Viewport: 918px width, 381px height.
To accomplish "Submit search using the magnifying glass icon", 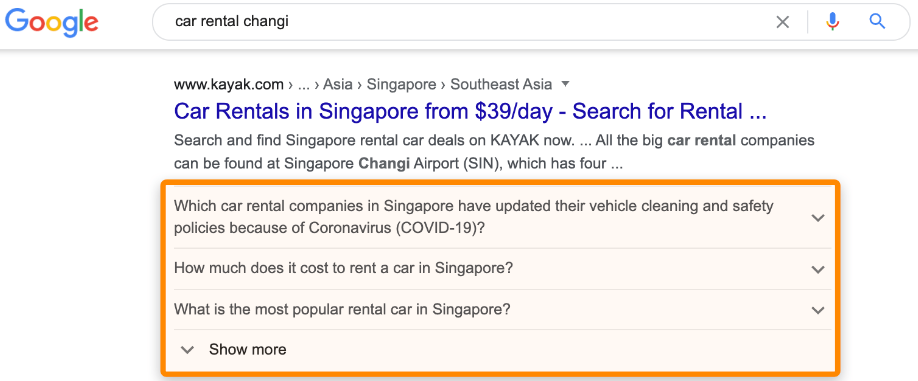I will coord(876,22).
